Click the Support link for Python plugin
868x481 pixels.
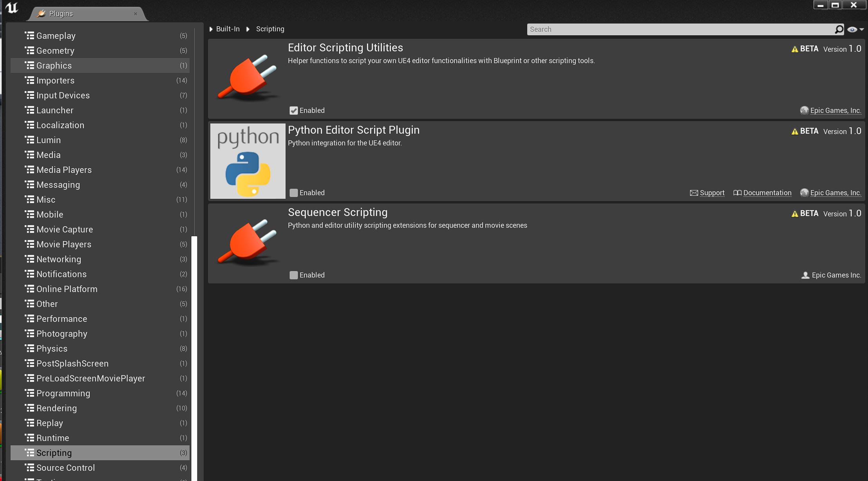[x=712, y=192]
